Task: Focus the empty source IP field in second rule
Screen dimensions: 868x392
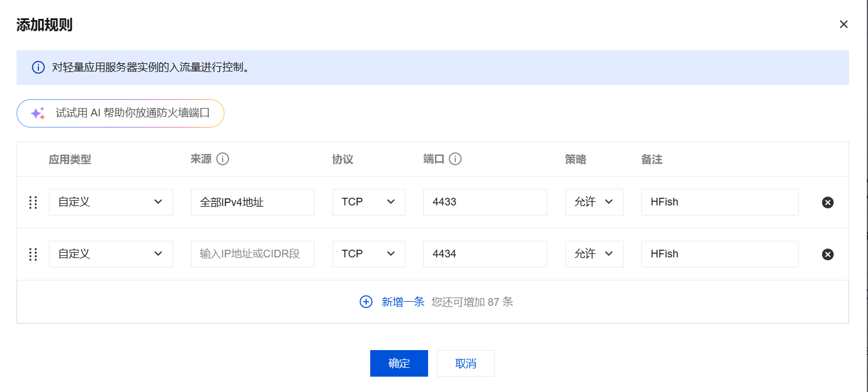Action: tap(252, 254)
